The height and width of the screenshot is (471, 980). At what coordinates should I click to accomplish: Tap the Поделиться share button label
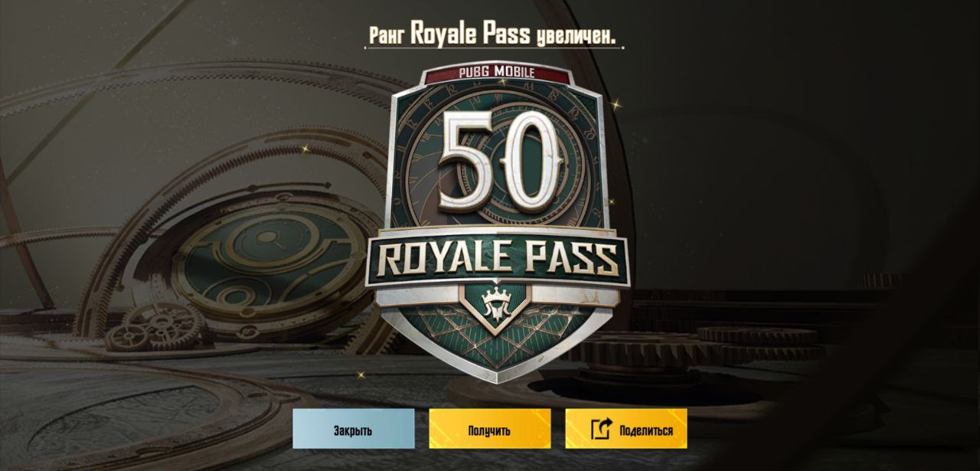(x=646, y=430)
